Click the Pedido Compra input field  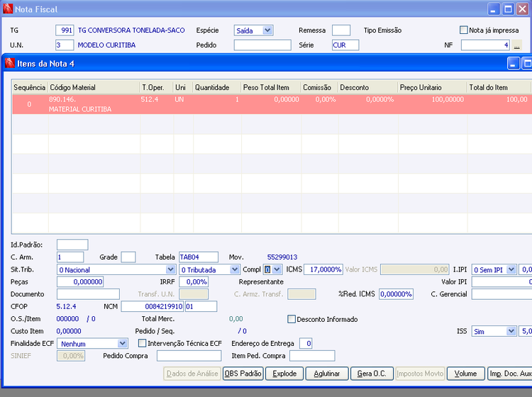point(189,356)
